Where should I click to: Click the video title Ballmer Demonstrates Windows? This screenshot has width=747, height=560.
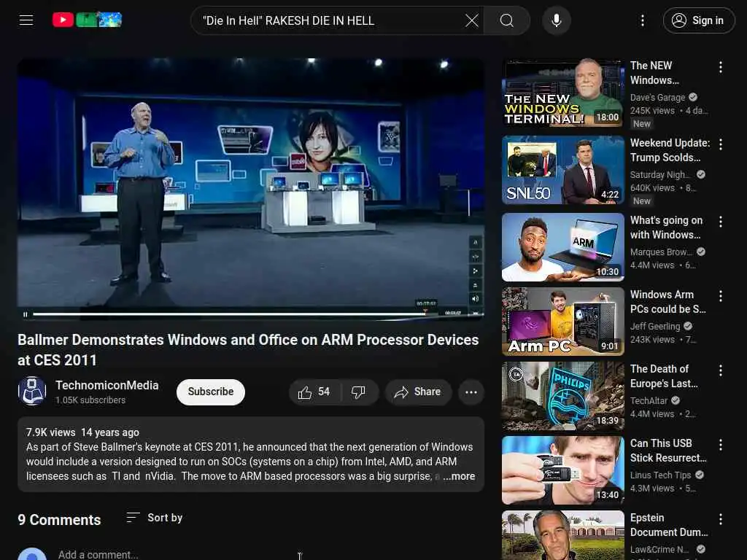point(248,350)
